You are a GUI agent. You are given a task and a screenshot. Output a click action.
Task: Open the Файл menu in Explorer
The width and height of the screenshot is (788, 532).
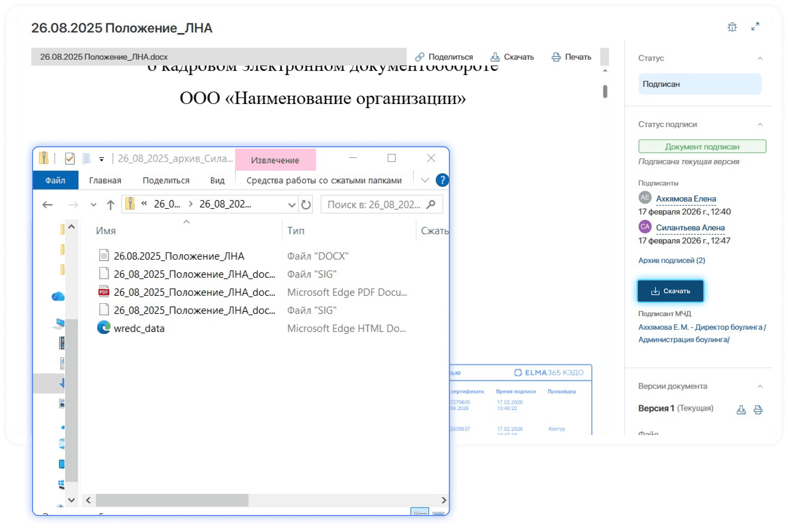point(55,180)
